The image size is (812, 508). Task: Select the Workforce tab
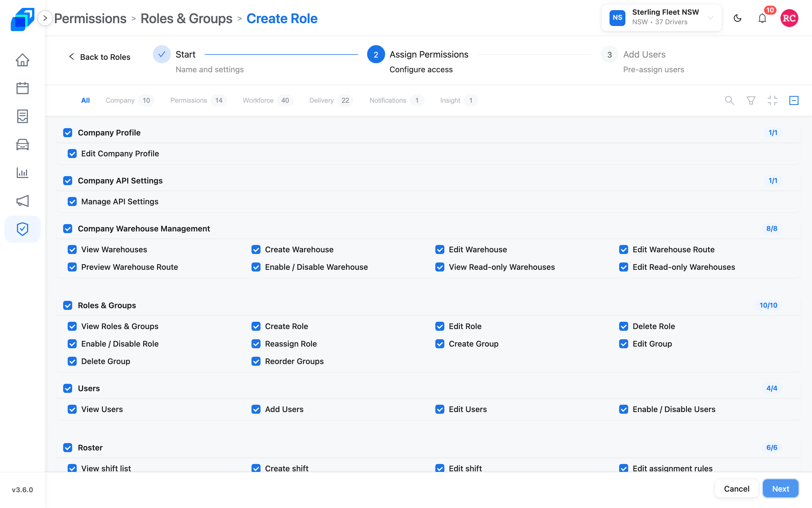tap(268, 100)
